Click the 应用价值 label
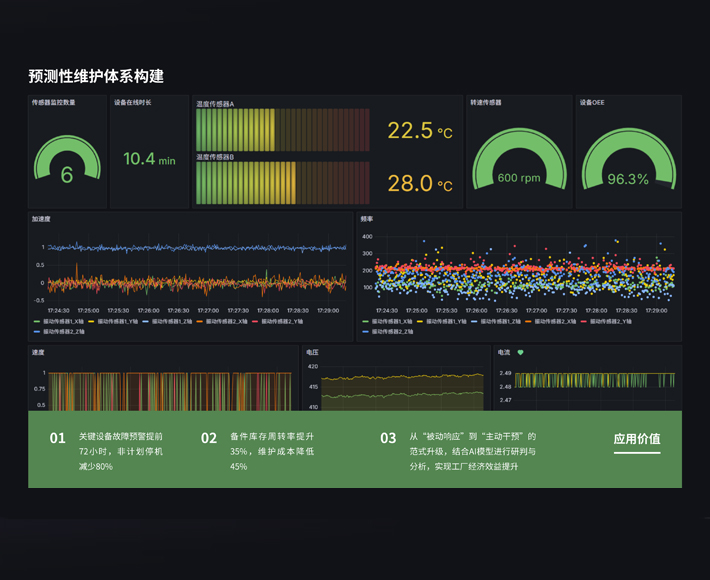710x580 pixels. pos(637,439)
